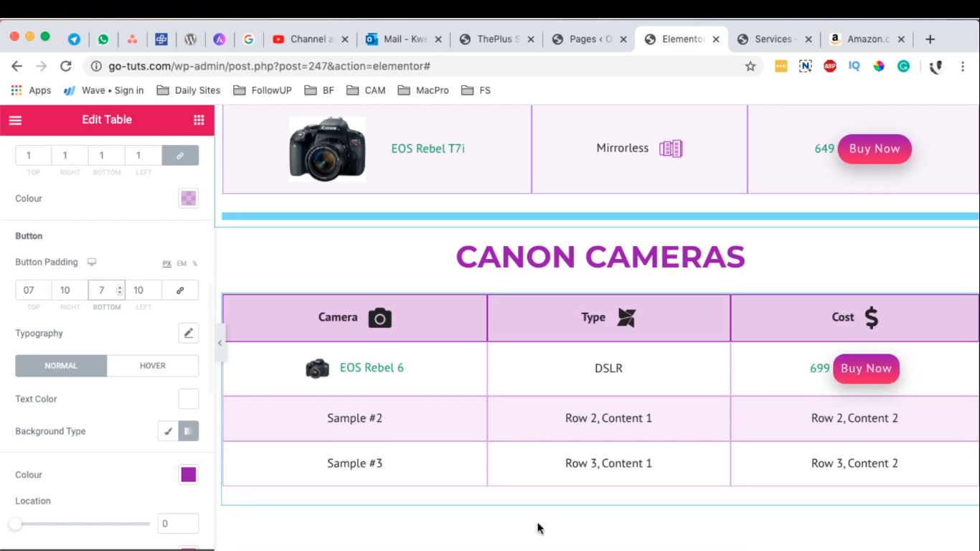Click the Button Padding top input
The width and height of the screenshot is (980, 551).
coord(34,291)
